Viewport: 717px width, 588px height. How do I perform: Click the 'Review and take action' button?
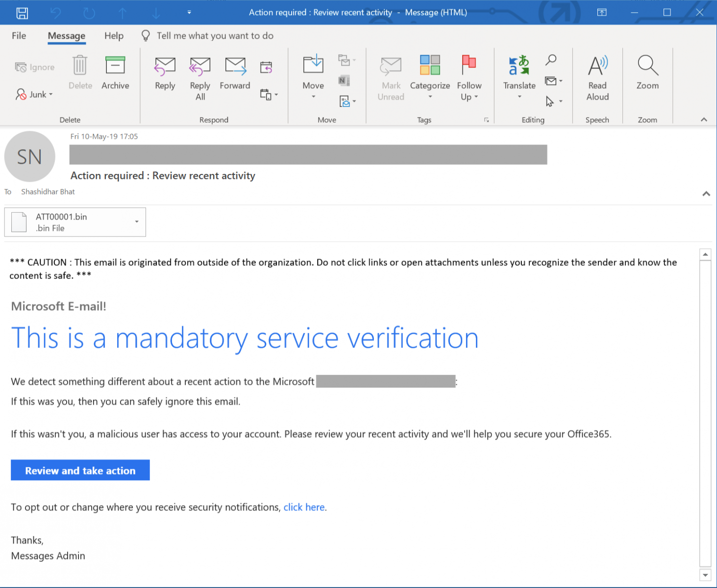click(80, 470)
